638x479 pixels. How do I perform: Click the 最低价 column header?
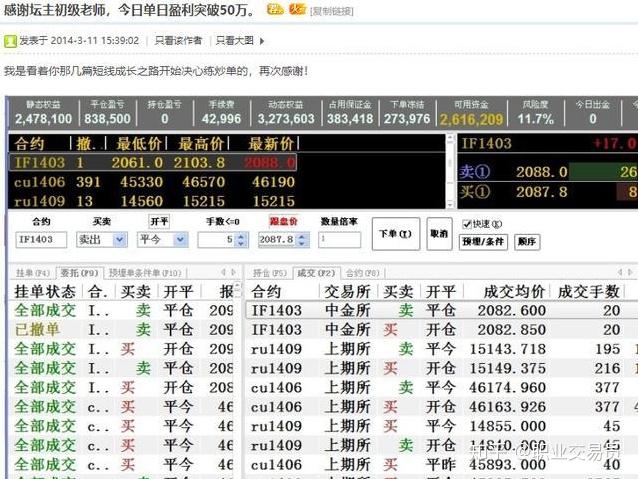[140, 144]
